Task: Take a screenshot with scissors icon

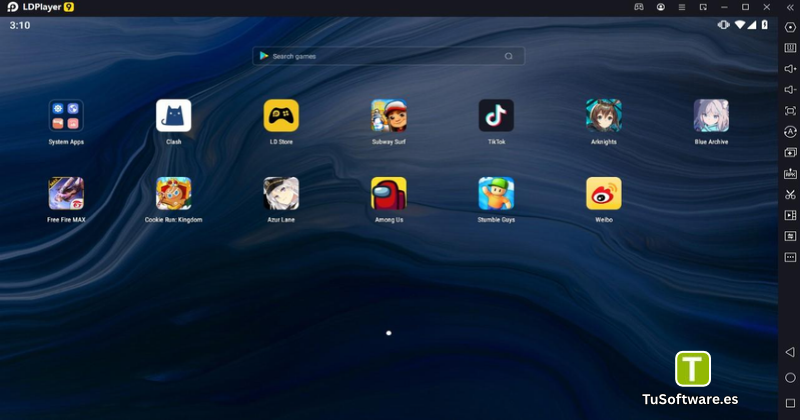Action: [790, 194]
